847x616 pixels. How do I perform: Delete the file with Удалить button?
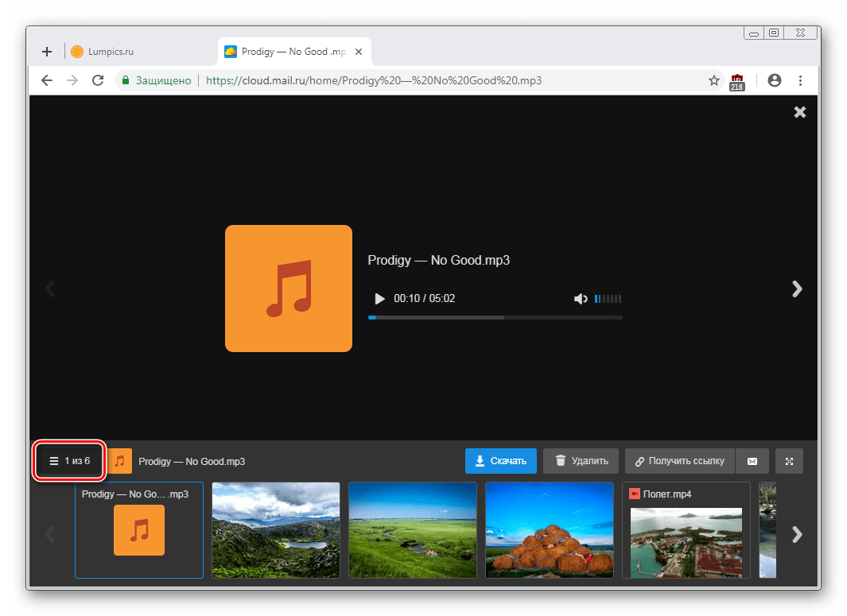[581, 461]
